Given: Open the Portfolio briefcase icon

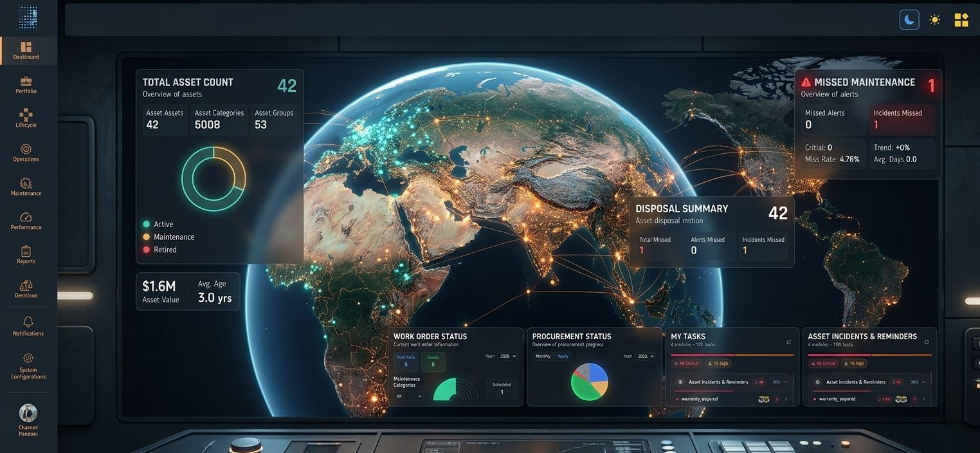Looking at the screenshot, I should point(26,80).
